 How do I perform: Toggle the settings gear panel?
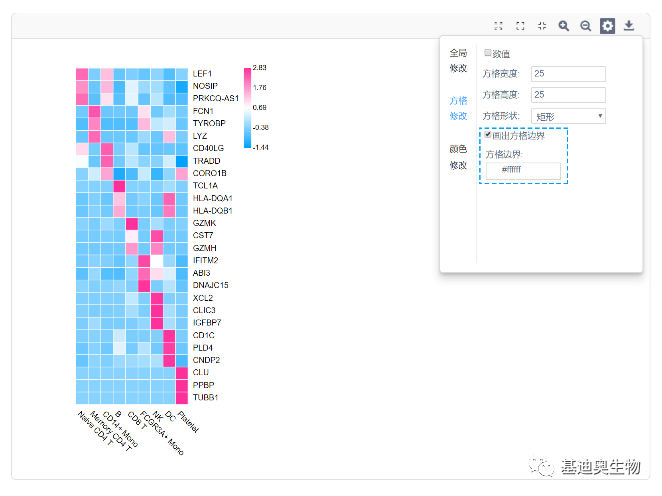click(608, 26)
